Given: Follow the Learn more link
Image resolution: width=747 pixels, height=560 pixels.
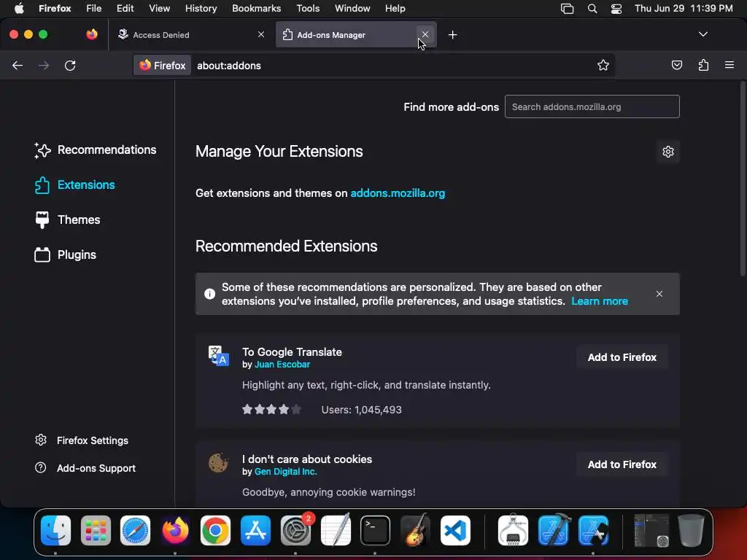Looking at the screenshot, I should [600, 301].
